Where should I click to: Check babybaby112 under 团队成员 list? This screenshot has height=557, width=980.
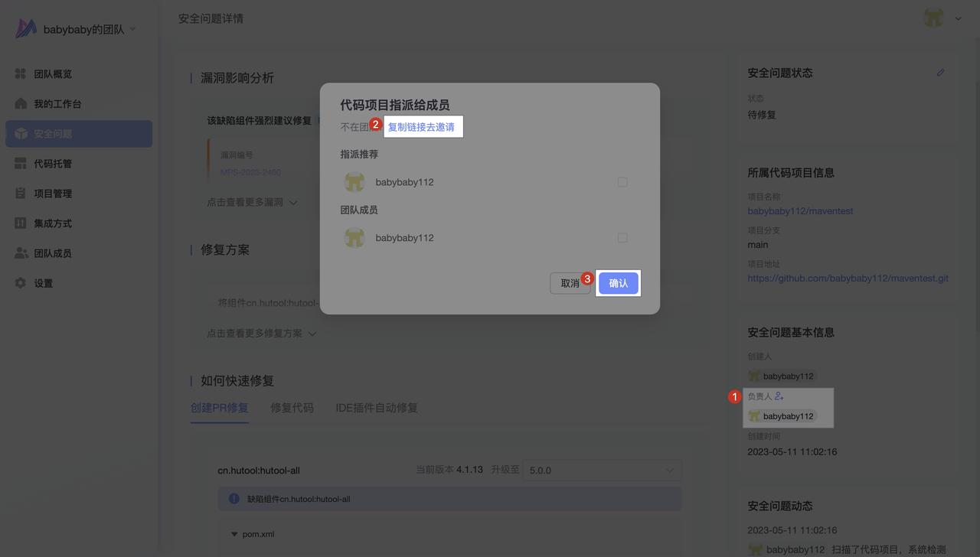pyautogui.click(x=622, y=238)
